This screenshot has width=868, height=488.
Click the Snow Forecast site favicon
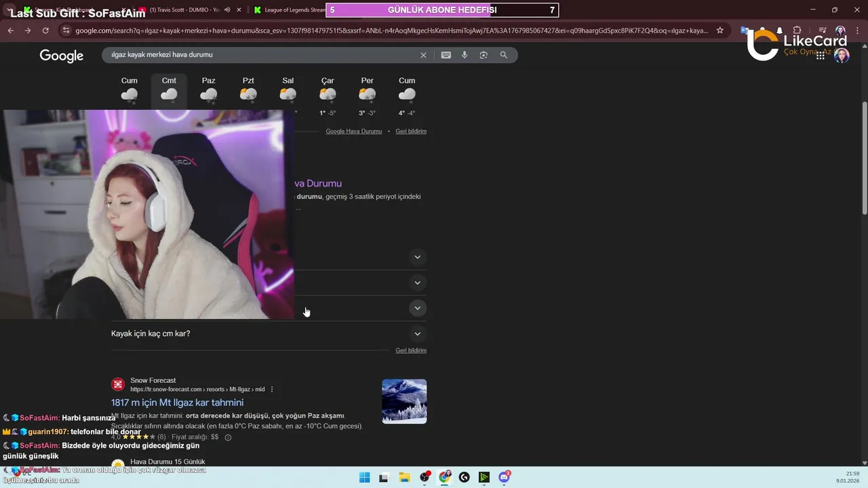(118, 385)
